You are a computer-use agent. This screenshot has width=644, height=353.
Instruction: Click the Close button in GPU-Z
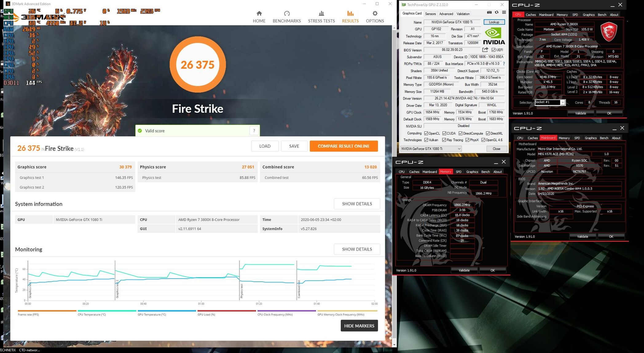497,149
